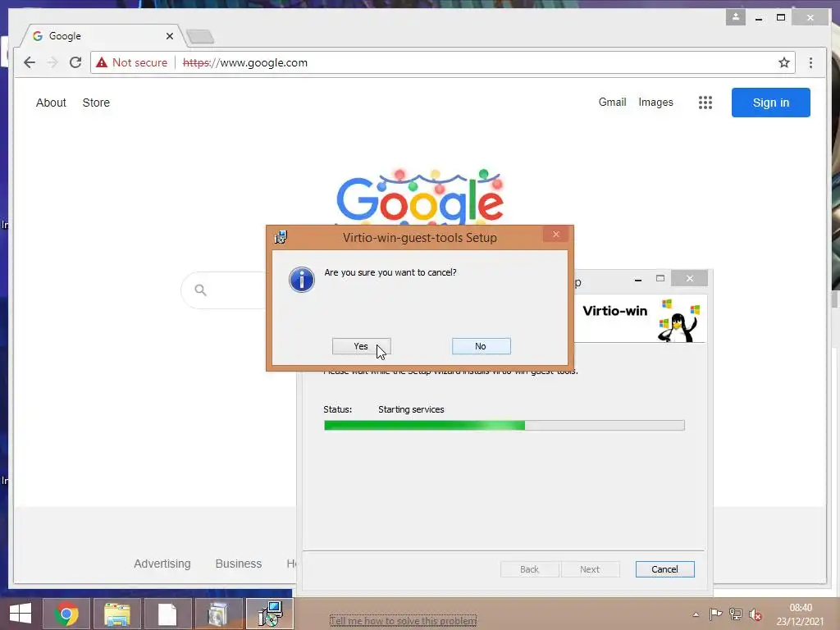
Task: Open the Store link on Google
Action: point(96,103)
